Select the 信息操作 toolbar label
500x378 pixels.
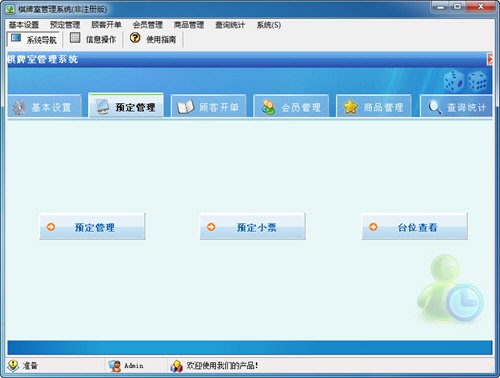click(x=101, y=40)
